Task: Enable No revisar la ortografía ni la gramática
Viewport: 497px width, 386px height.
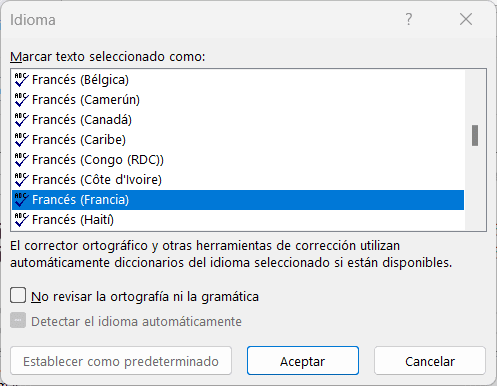Action: point(18,295)
